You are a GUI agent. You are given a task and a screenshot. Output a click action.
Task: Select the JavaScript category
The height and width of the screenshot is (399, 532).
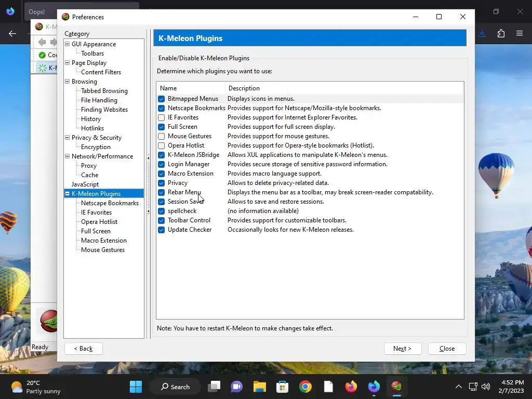[x=85, y=184]
